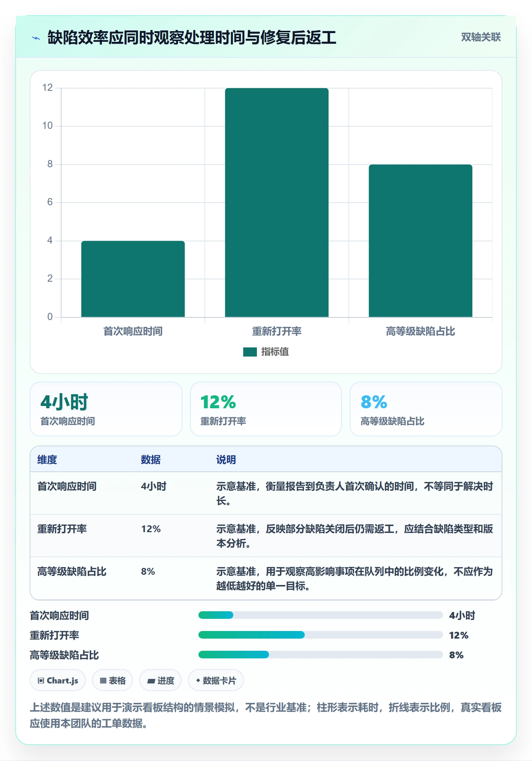Screen dimensions: 532x761
Task: Click the 表格 tag chip
Action: click(x=112, y=680)
